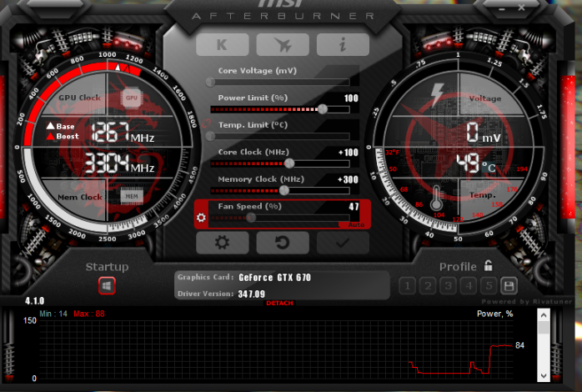Select profile slot 3
This screenshot has width=582, height=392.
pos(449,286)
